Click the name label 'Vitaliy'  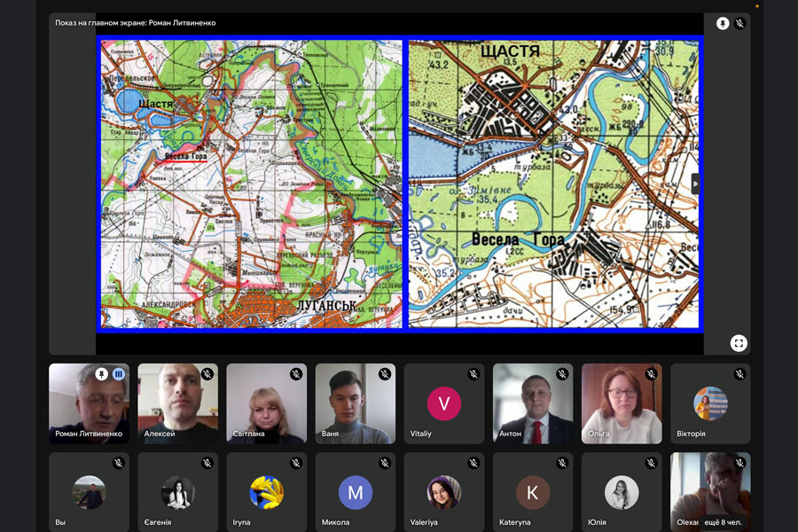pyautogui.click(x=420, y=434)
